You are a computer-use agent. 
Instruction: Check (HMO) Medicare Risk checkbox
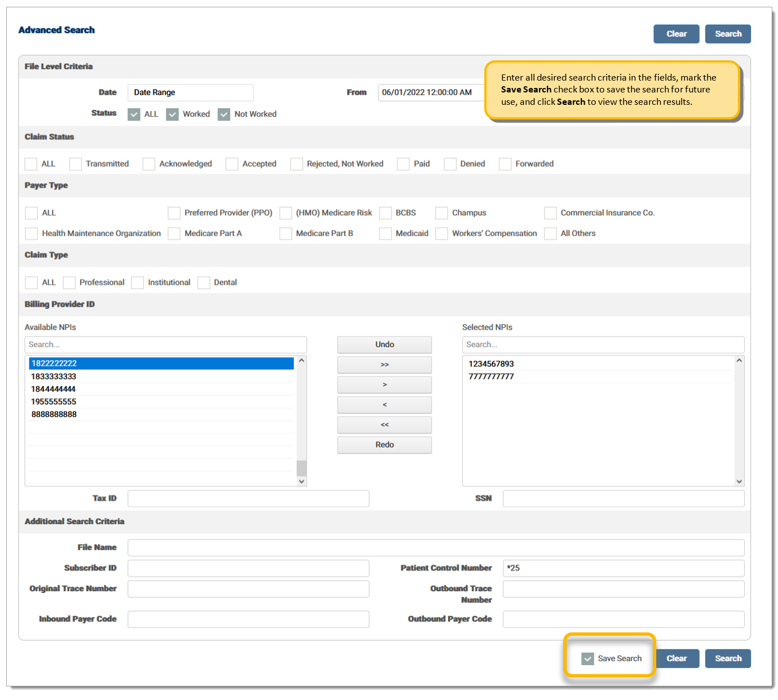pos(286,213)
